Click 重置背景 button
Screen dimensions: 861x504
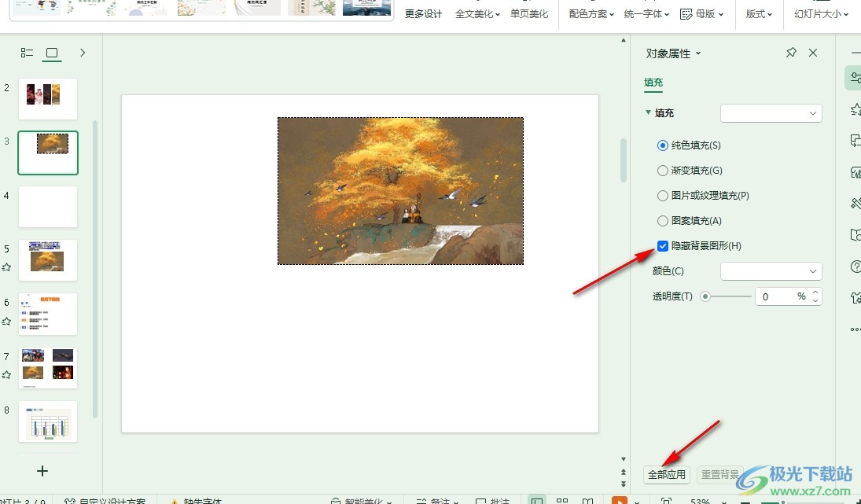[x=720, y=474]
